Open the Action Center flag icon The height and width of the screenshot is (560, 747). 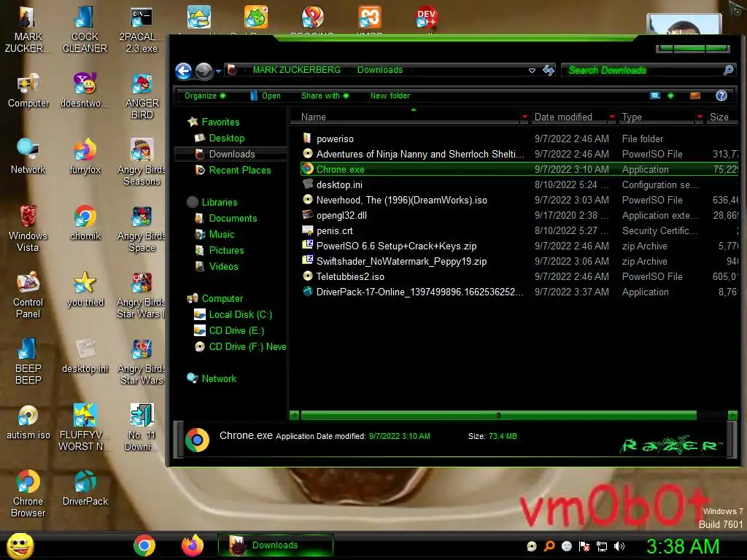point(584,546)
